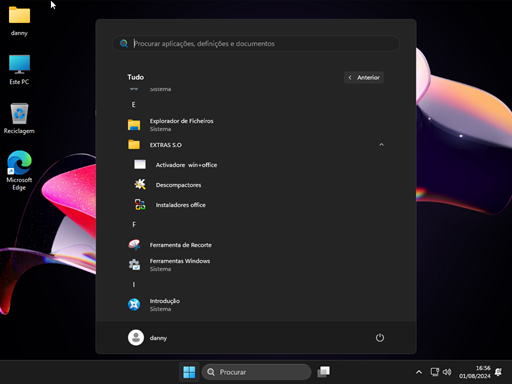Image resolution: width=512 pixels, height=384 pixels.
Task: Launch Ferramenta de Recorte
Action: [256, 245]
